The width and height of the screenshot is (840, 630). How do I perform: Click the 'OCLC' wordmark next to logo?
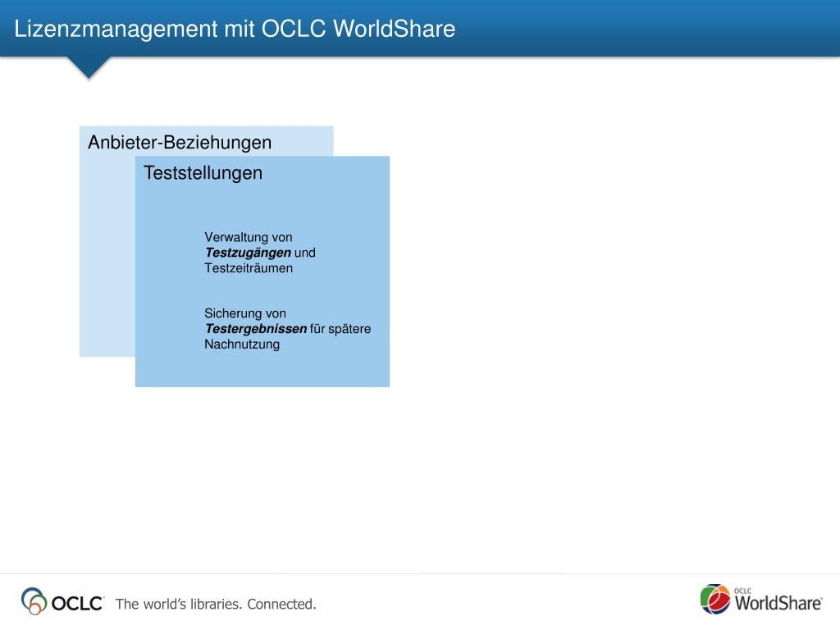pos(77,603)
